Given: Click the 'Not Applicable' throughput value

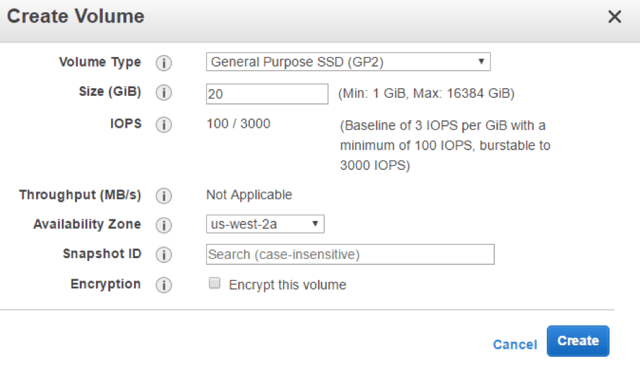Looking at the screenshot, I should pyautogui.click(x=249, y=195).
